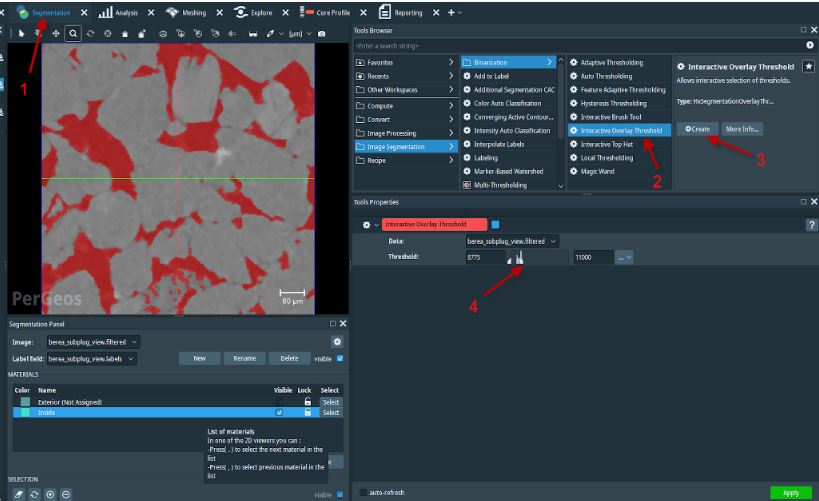
Task: Click the camera snapshot icon
Action: pyautogui.click(x=322, y=33)
